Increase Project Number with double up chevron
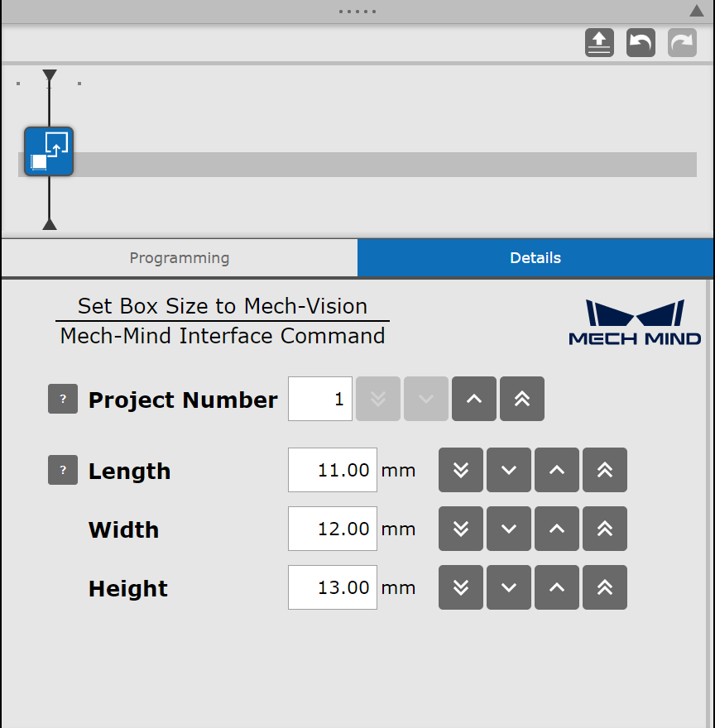Image resolution: width=715 pixels, height=728 pixels. click(x=522, y=399)
